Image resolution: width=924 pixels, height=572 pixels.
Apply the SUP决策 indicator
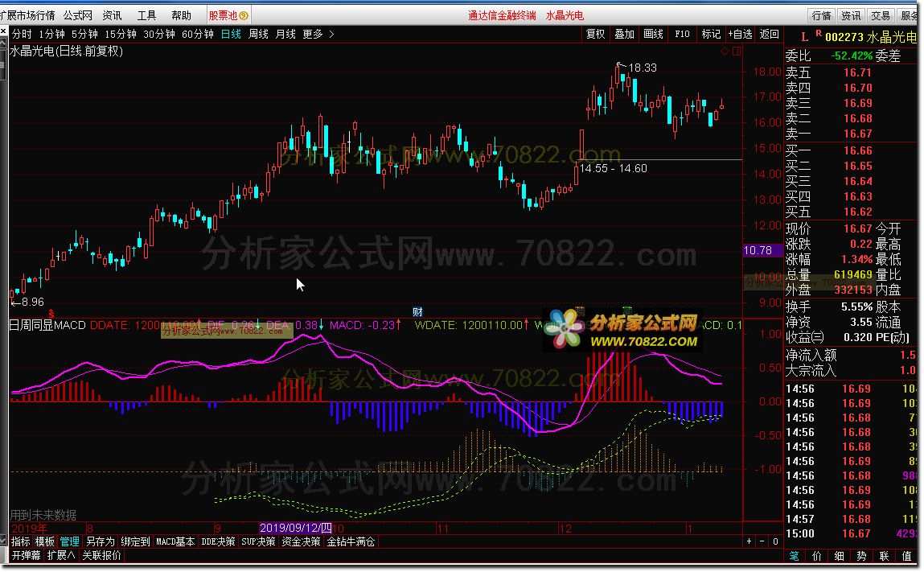258,541
